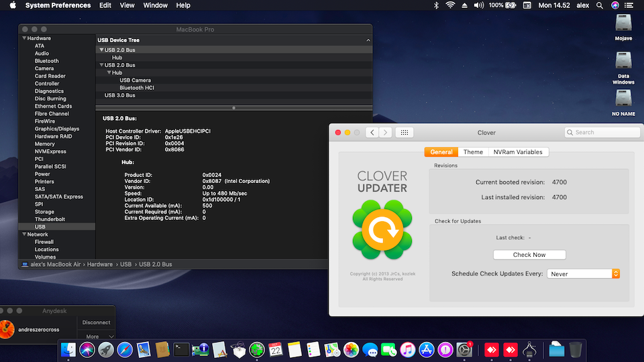Open System Preferences gear in dock
This screenshot has height=362, width=644.
coord(464,350)
